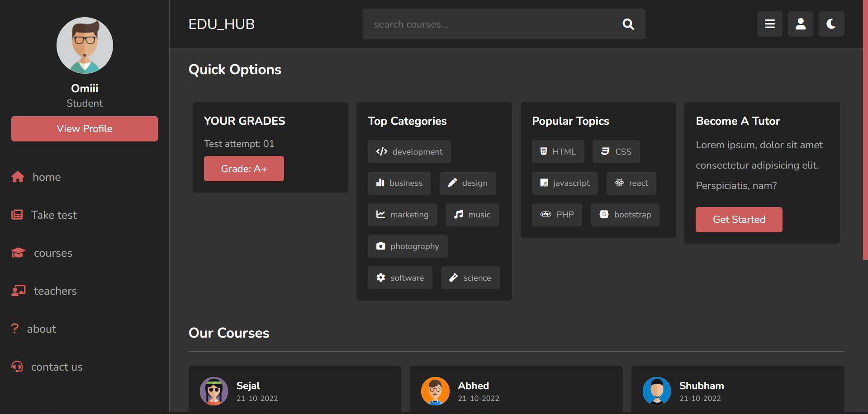Click Omiii's profile picture
This screenshot has height=414, width=868.
[x=84, y=45]
